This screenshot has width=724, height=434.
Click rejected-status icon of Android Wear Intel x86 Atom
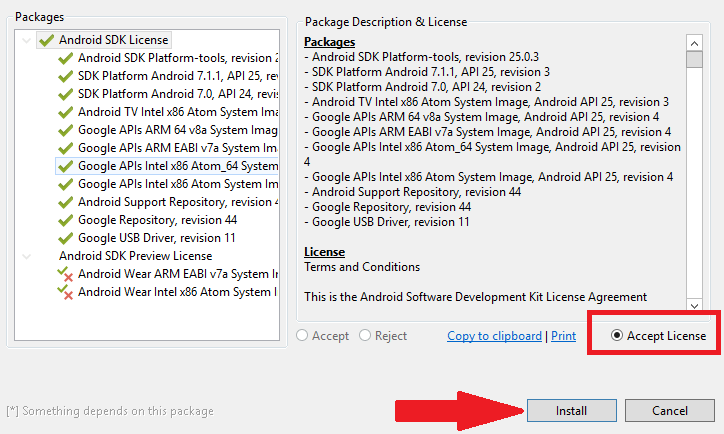[65, 292]
